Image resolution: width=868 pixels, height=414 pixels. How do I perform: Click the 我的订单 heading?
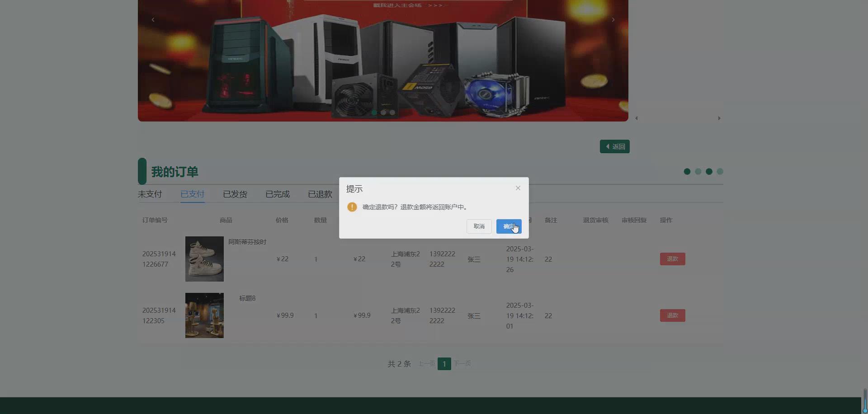coord(175,172)
